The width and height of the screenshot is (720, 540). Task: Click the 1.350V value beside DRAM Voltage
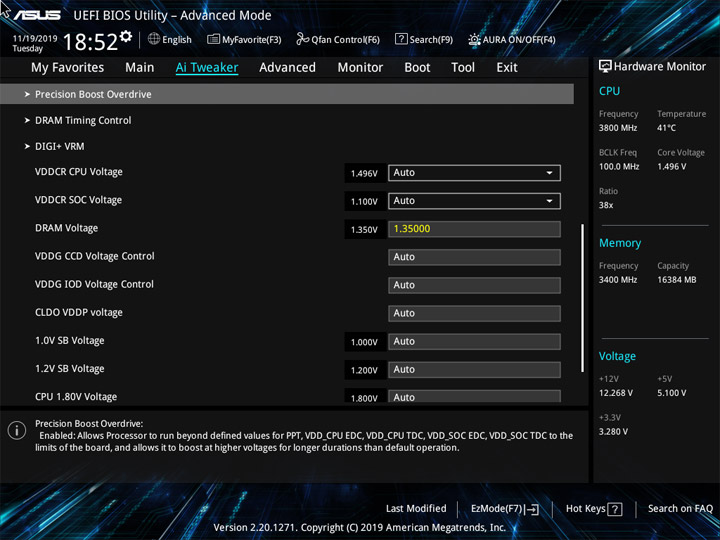pos(364,230)
